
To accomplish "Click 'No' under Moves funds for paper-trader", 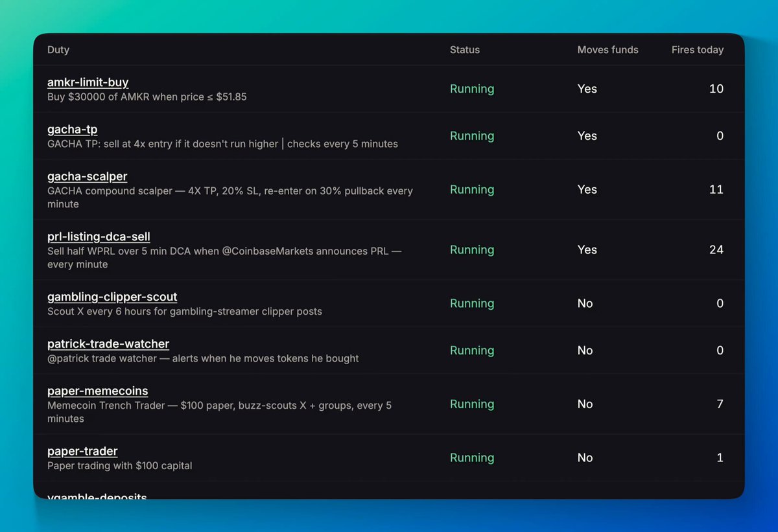I will (585, 458).
